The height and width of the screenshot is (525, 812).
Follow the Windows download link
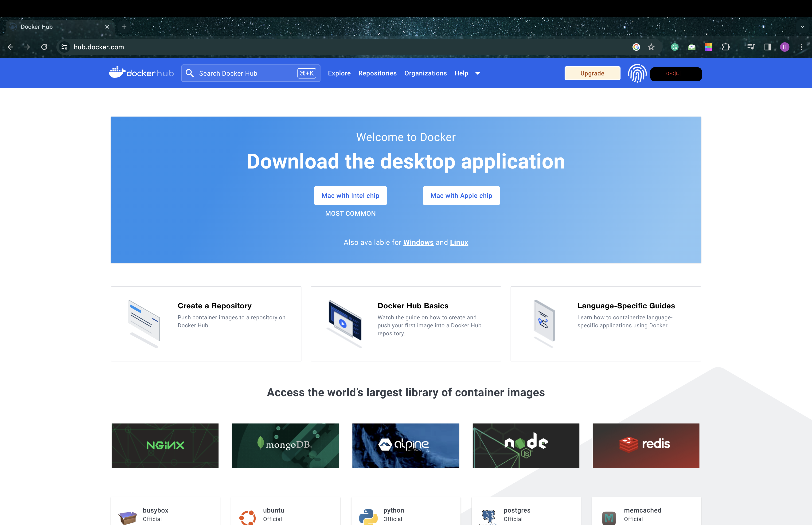click(418, 242)
